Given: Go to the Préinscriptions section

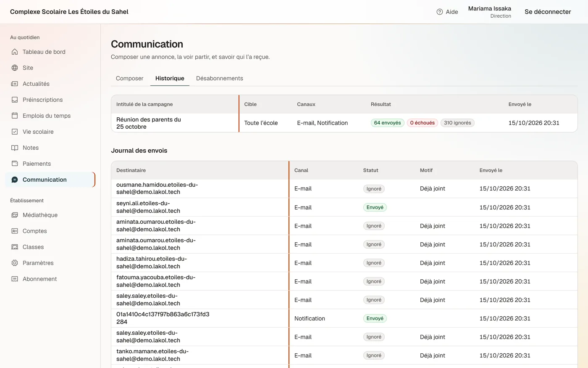Looking at the screenshot, I should tap(50, 100).
